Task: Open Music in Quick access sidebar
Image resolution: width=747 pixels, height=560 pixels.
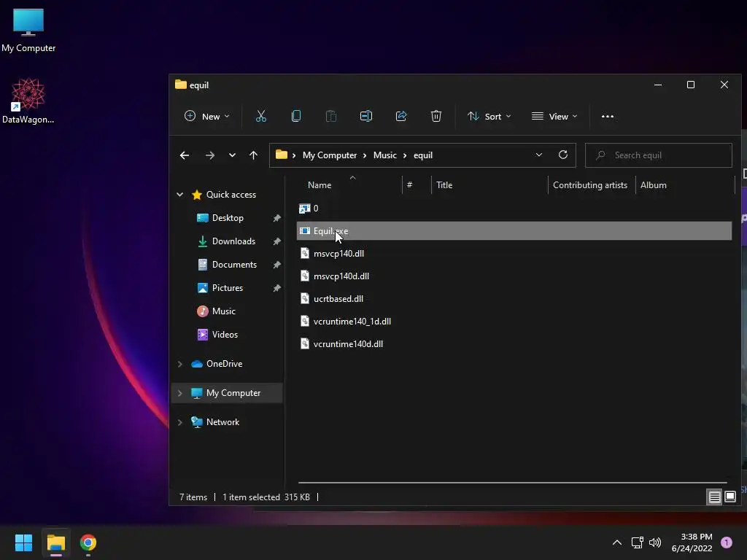Action: [223, 311]
